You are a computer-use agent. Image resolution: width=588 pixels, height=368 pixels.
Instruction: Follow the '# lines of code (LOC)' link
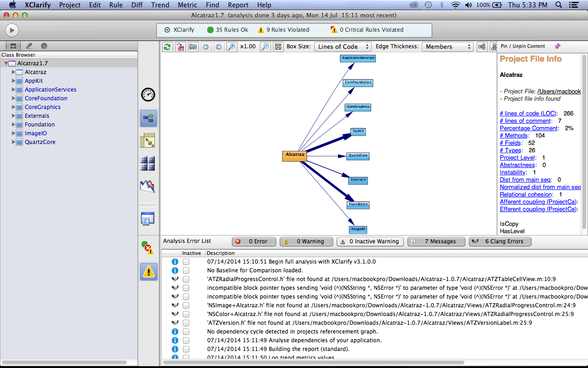click(x=528, y=113)
